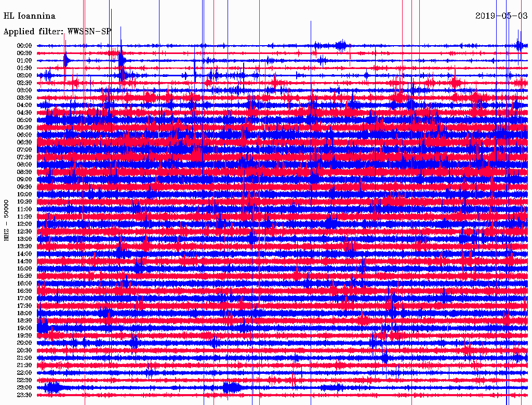
Task: Select the 06:30 time label
Action: click(24, 142)
